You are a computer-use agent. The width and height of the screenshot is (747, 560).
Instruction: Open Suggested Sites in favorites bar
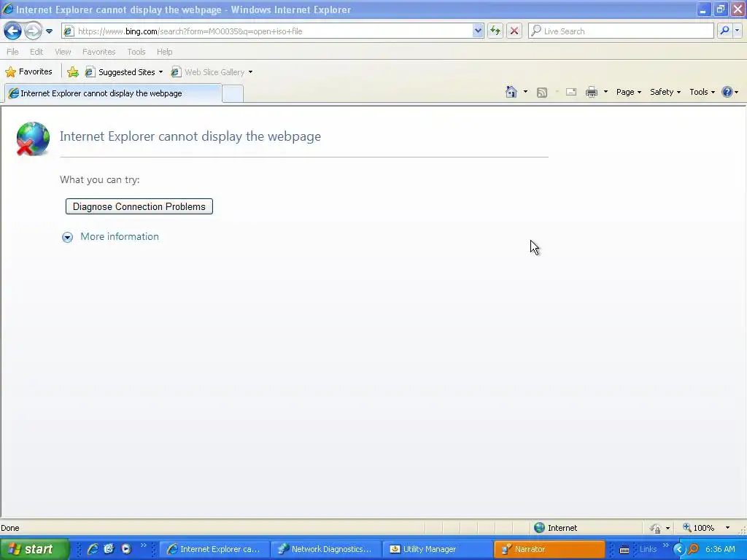click(x=124, y=72)
